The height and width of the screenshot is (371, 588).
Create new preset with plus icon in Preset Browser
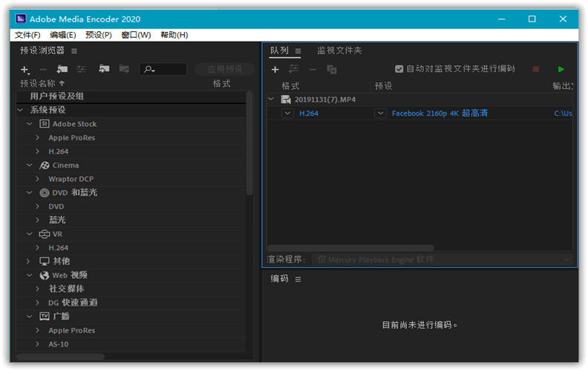coord(24,70)
